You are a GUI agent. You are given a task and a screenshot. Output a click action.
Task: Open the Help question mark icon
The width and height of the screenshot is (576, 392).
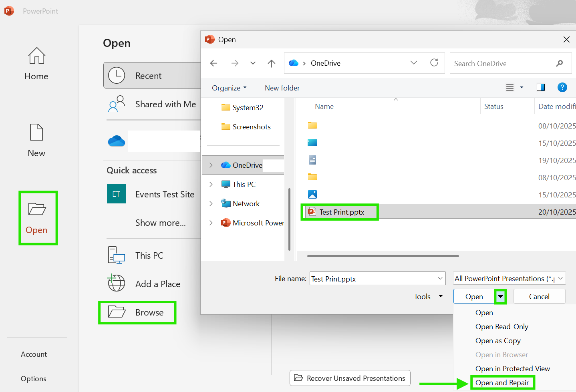[562, 87]
